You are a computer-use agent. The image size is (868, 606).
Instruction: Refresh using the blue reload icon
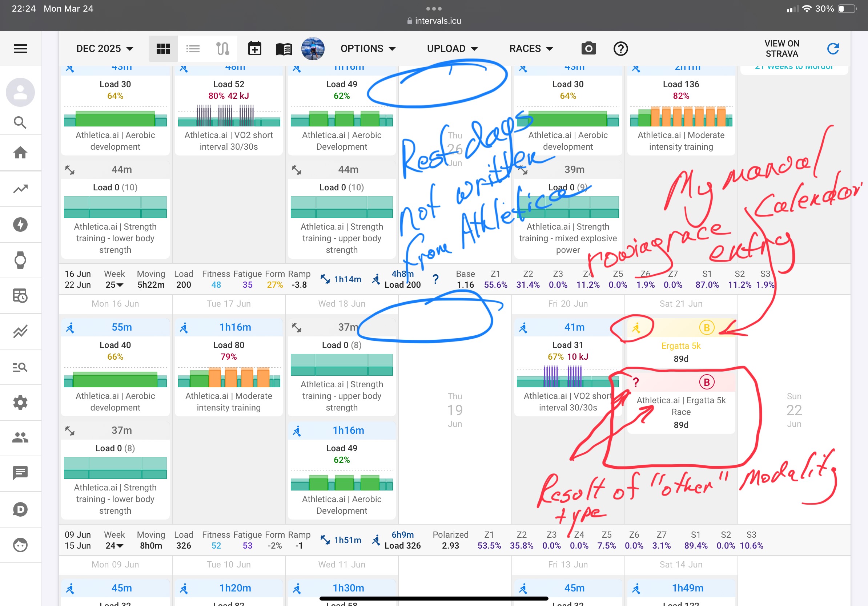point(833,49)
